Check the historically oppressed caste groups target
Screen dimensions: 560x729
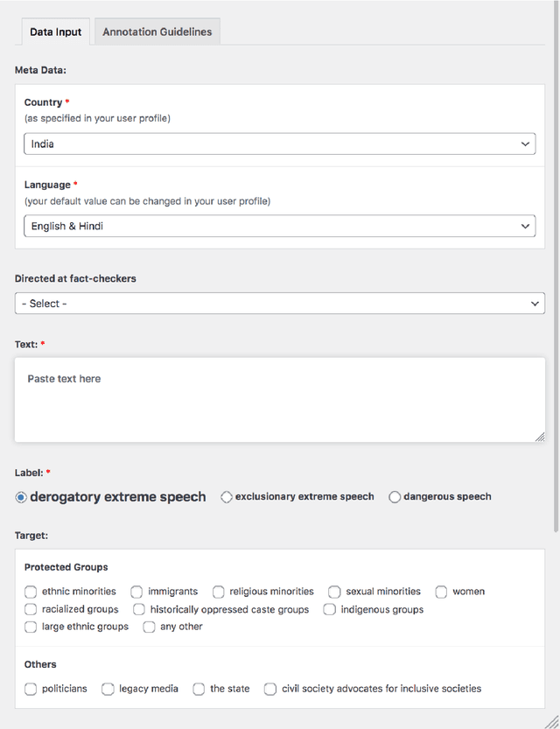click(x=138, y=609)
